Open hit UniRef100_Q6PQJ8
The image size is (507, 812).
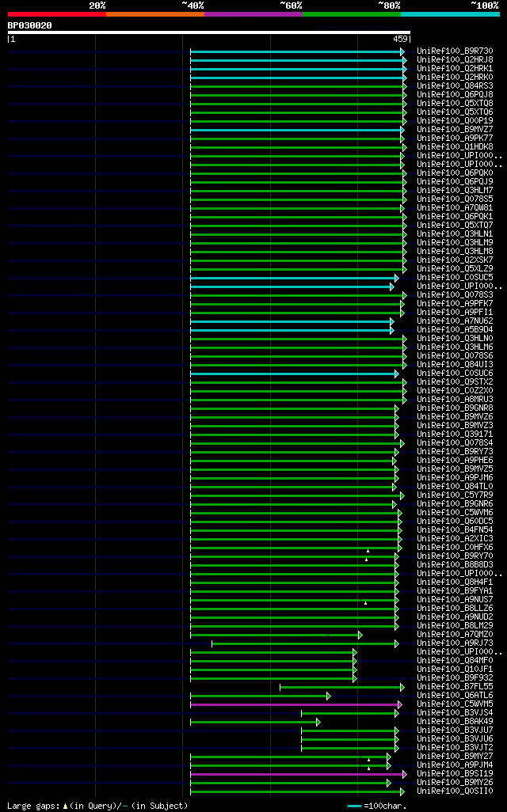point(456,94)
